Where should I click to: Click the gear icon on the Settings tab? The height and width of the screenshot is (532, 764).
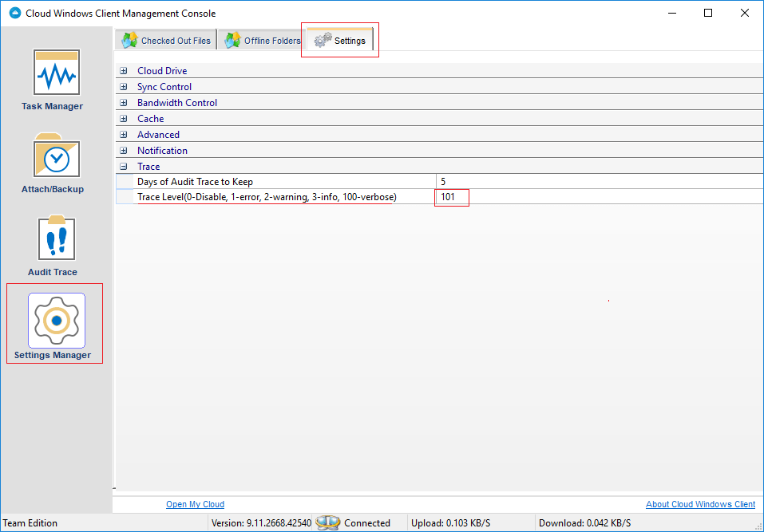[323, 39]
